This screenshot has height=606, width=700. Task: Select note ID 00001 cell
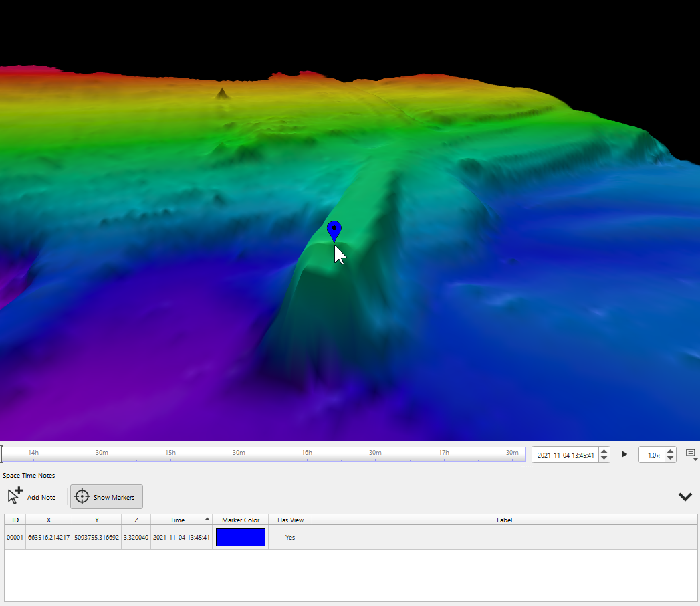coord(15,537)
